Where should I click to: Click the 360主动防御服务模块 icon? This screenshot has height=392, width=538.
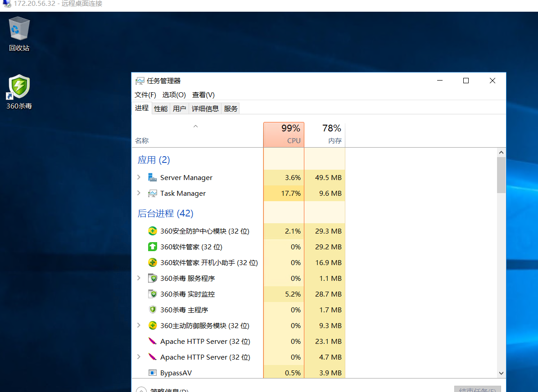152,325
